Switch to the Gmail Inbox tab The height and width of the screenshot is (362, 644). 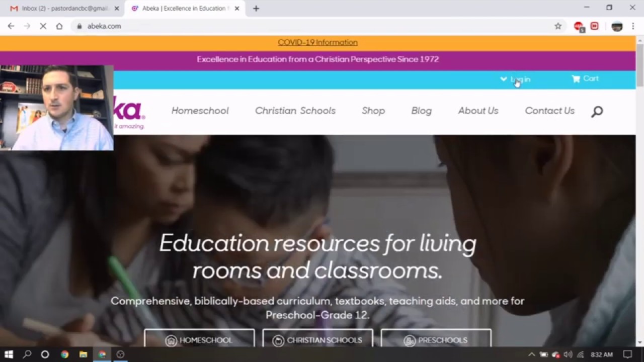pos(64,8)
